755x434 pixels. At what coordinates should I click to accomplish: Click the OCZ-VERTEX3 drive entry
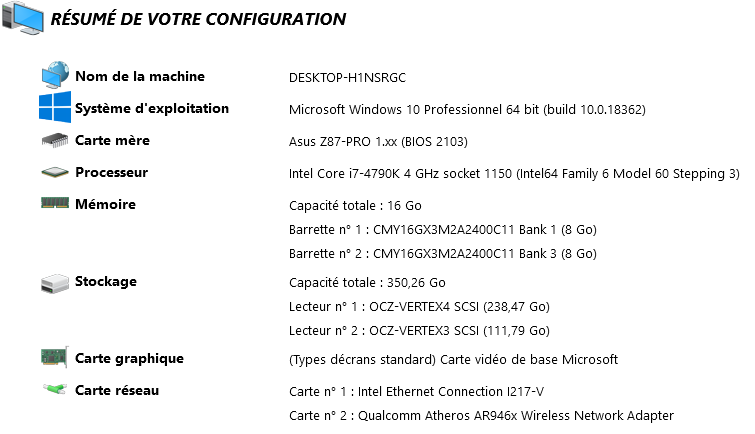coord(419,331)
